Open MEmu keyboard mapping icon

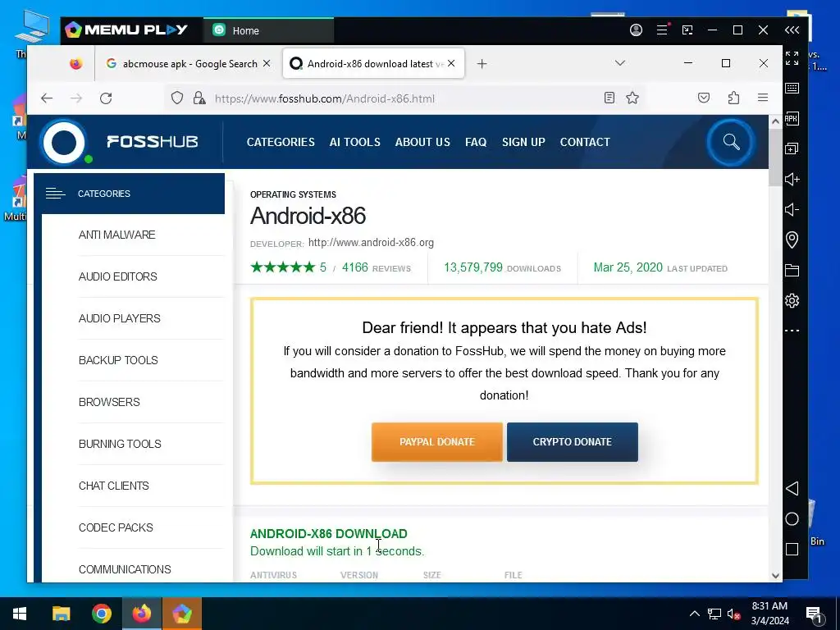click(x=792, y=89)
